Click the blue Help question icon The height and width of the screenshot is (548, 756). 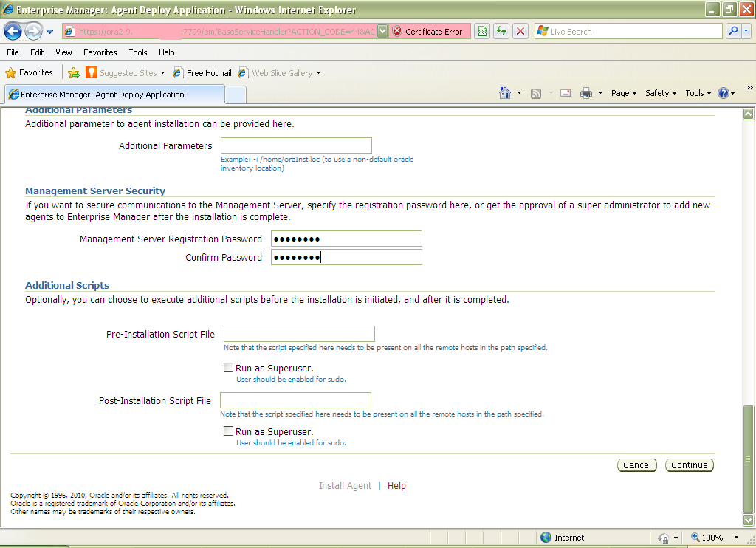click(724, 93)
